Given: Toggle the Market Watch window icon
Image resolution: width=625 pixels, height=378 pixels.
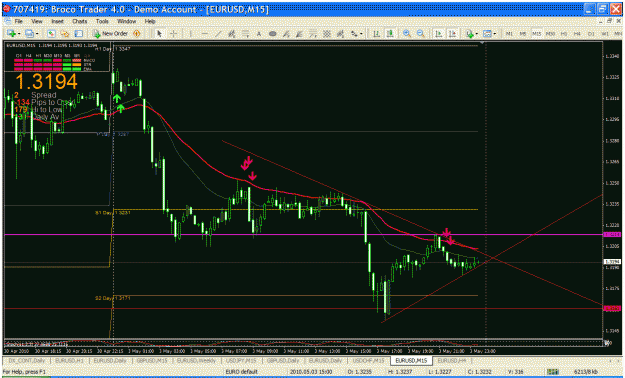Looking at the screenshot, I should (51, 34).
